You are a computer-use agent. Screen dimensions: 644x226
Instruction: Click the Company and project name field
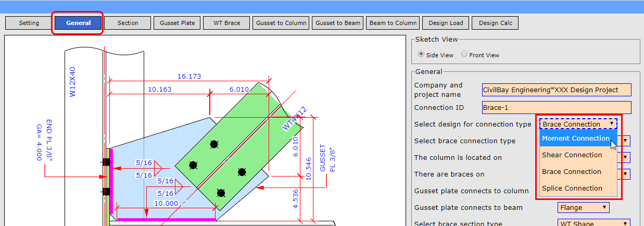(556, 90)
